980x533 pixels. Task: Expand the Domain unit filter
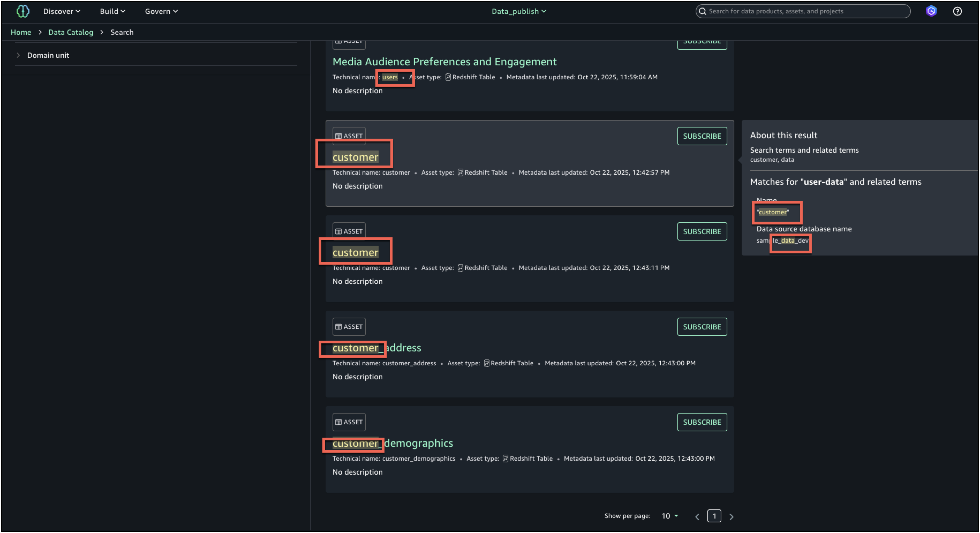(18, 55)
